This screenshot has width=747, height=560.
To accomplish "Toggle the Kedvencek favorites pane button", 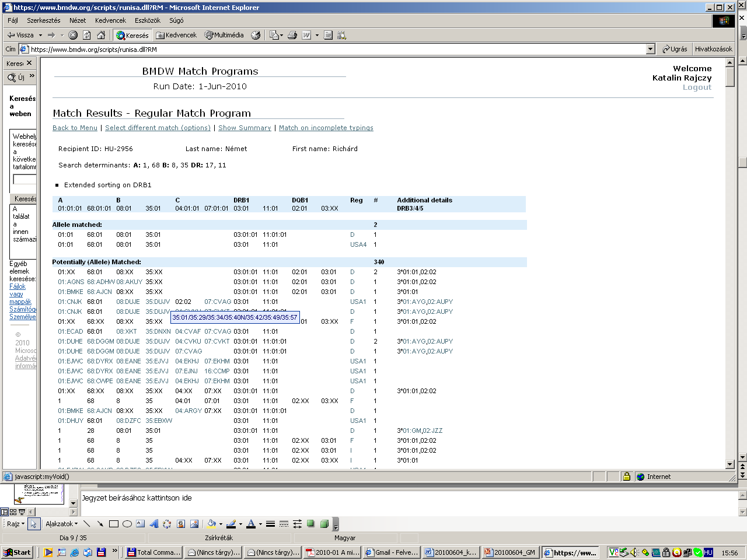I will tap(176, 35).
